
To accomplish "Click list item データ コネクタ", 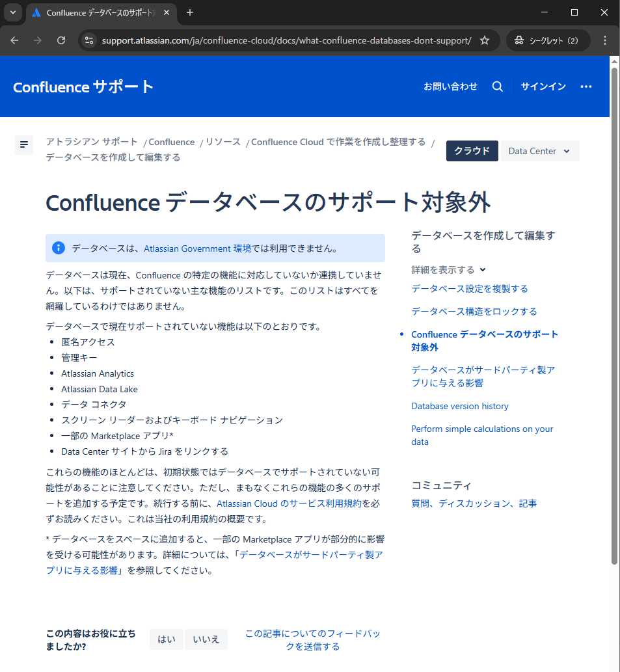I will coord(94,405).
